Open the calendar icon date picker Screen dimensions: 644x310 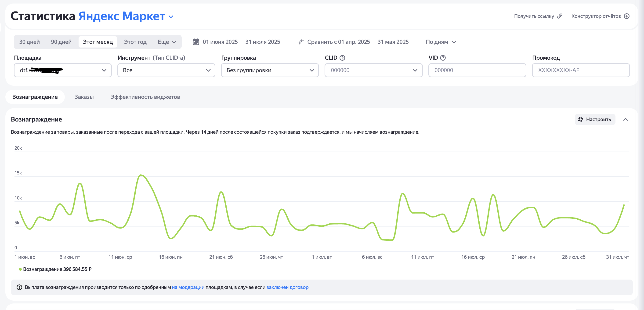pyautogui.click(x=196, y=42)
